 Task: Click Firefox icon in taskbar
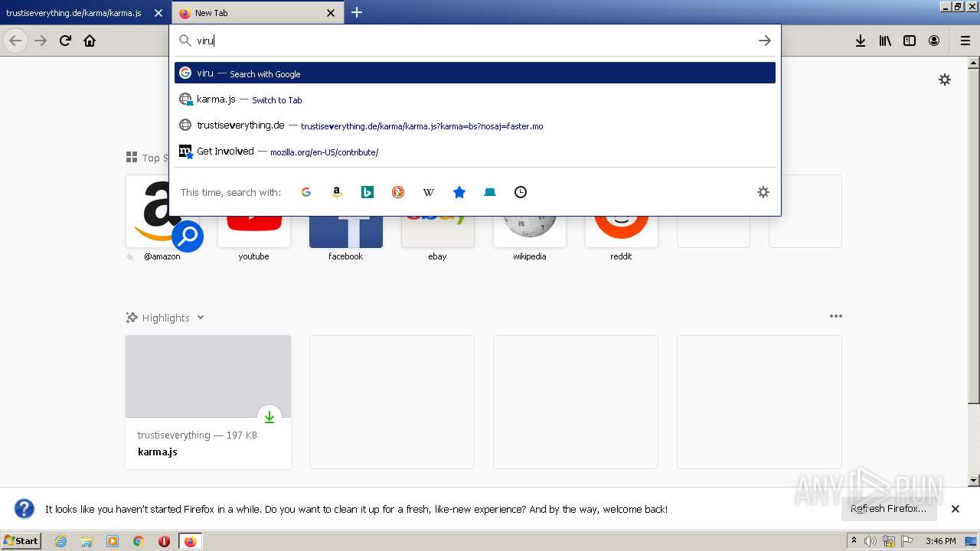tap(190, 541)
